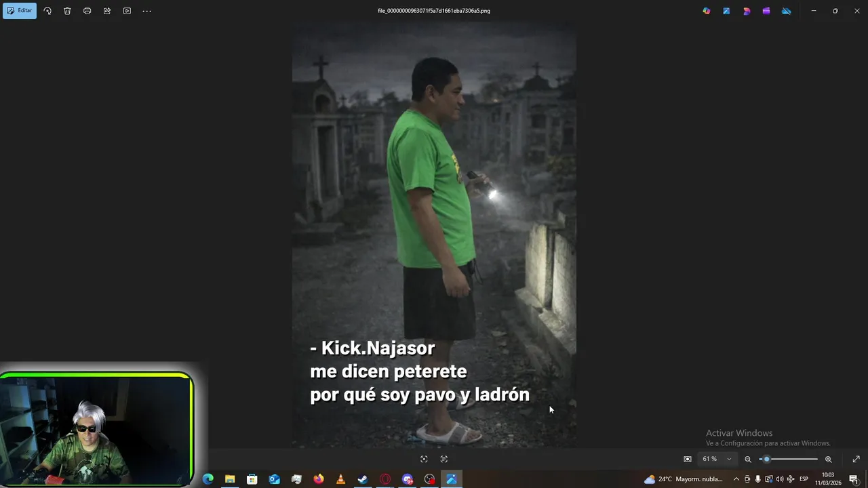The image size is (868, 488).
Task: Click the webcam overlay in the corner
Action: tap(97, 429)
